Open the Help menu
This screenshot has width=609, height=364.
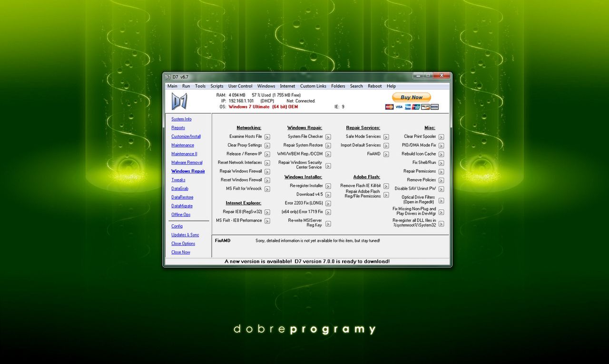coord(391,86)
